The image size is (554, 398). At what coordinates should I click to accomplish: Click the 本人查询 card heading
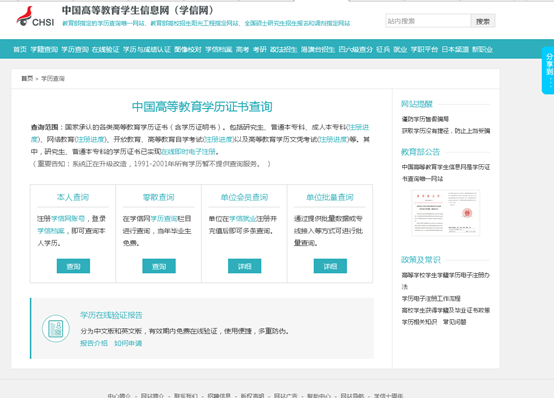73,197
